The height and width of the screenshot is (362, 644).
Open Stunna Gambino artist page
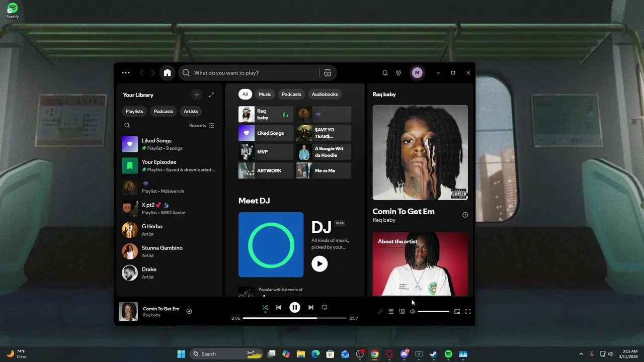coord(169,251)
